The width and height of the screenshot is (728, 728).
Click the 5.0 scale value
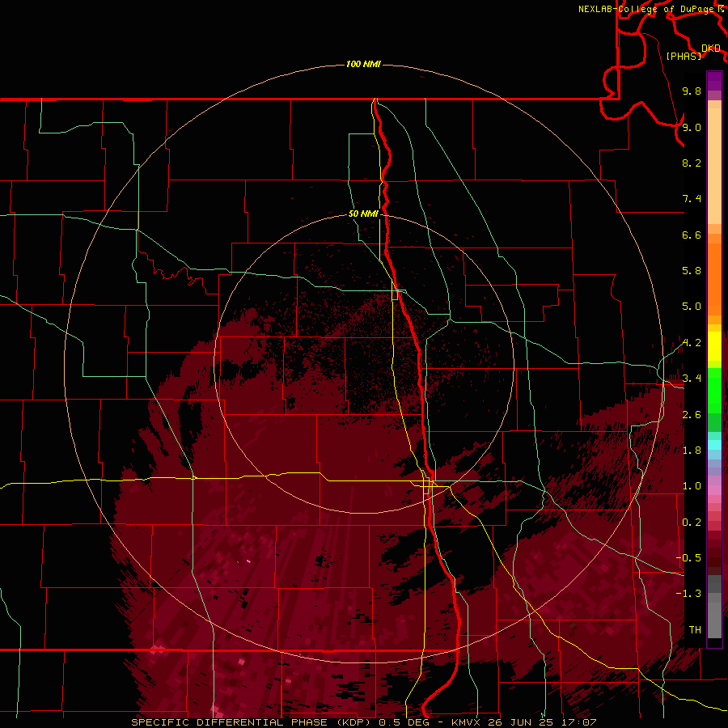[692, 307]
